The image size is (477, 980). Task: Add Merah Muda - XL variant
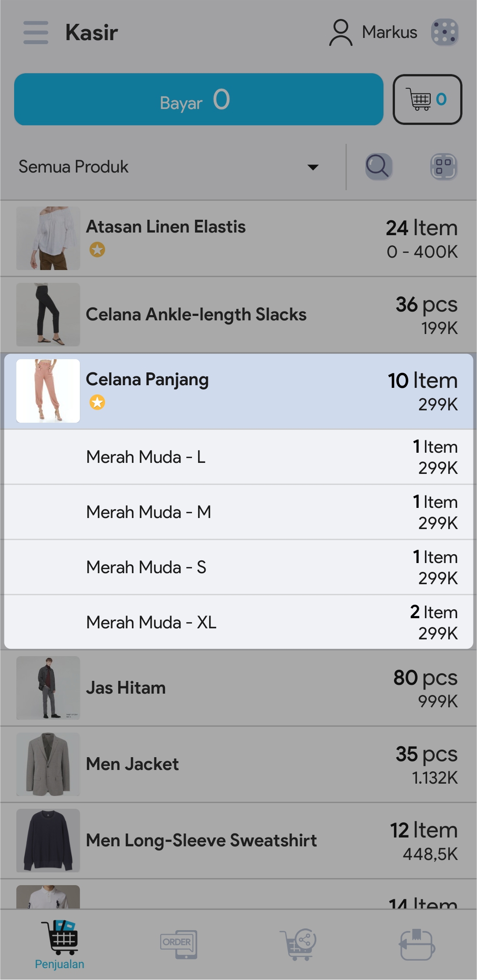pos(238,622)
